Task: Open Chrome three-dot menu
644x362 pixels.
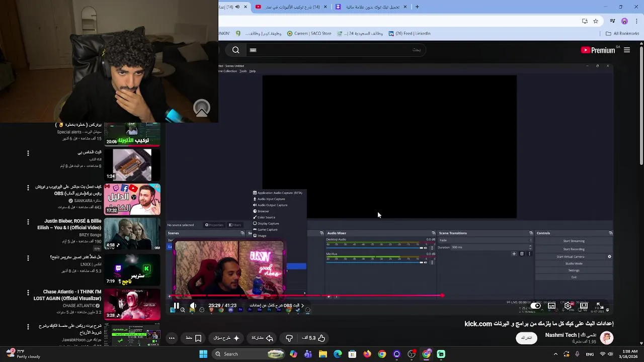Action: click(636, 21)
